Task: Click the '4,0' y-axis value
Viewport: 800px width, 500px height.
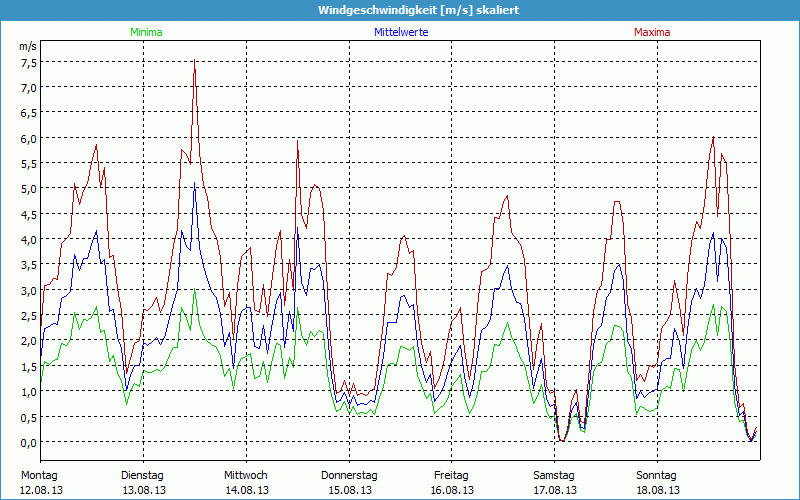Action: [29, 240]
